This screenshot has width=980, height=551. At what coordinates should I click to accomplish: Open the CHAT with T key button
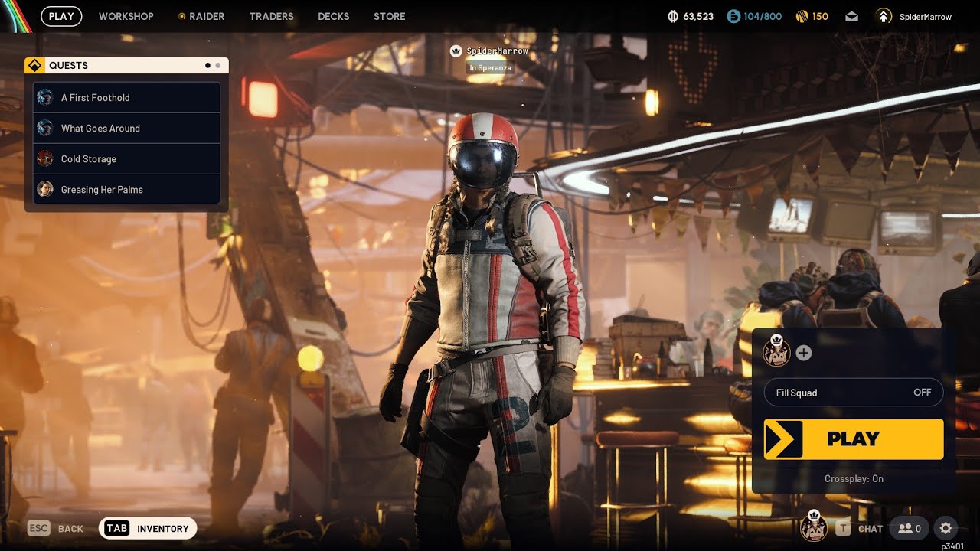[x=859, y=528]
